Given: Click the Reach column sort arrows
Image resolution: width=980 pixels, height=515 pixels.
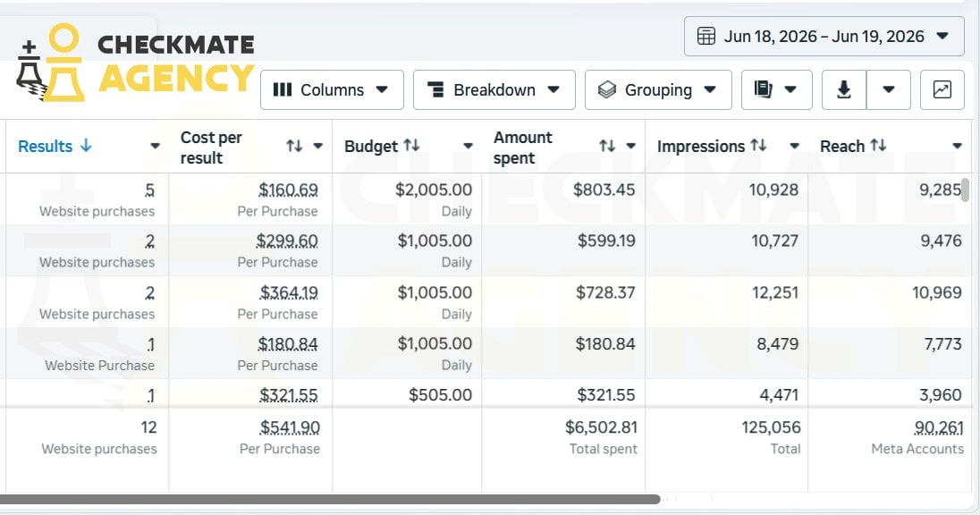Looking at the screenshot, I should point(878,146).
